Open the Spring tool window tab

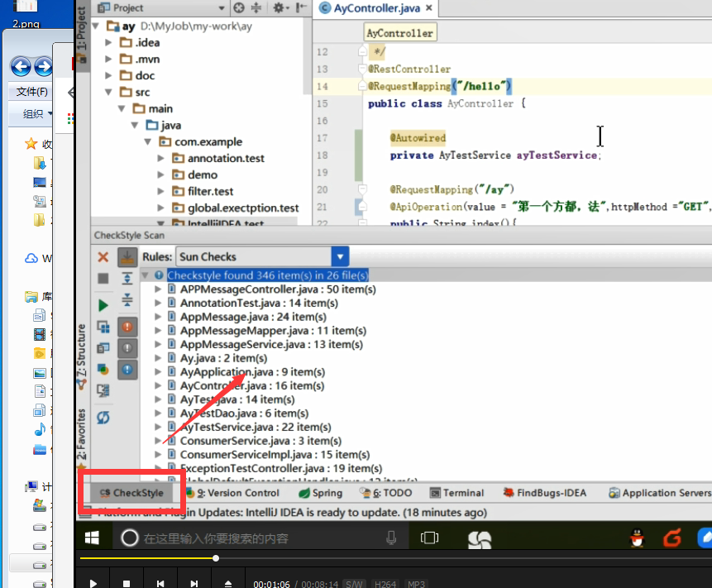(x=321, y=493)
